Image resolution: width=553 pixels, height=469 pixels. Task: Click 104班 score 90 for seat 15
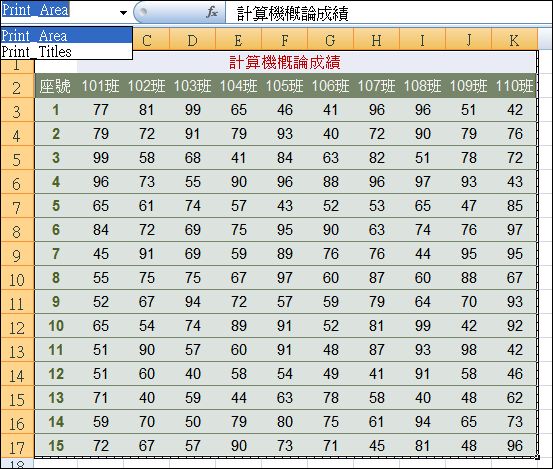click(238, 446)
